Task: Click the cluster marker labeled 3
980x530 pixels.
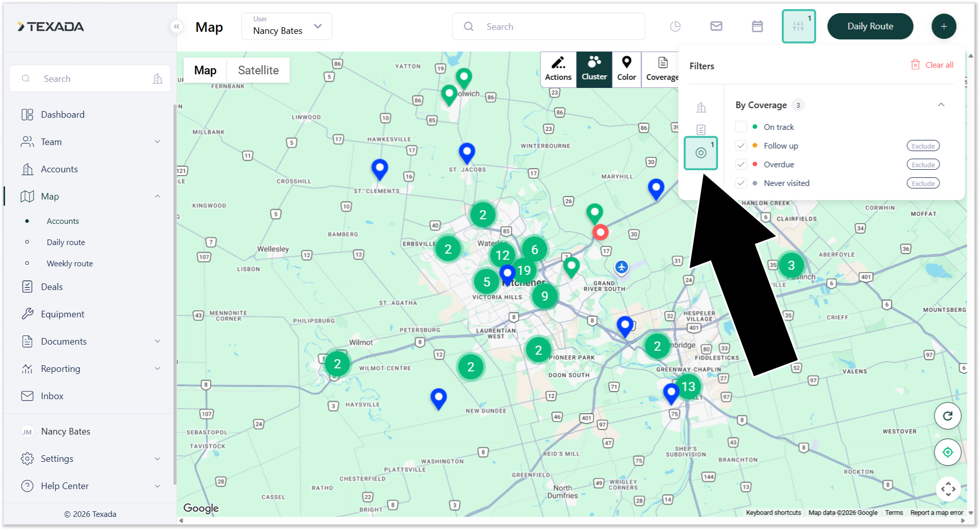Action: 791,265
